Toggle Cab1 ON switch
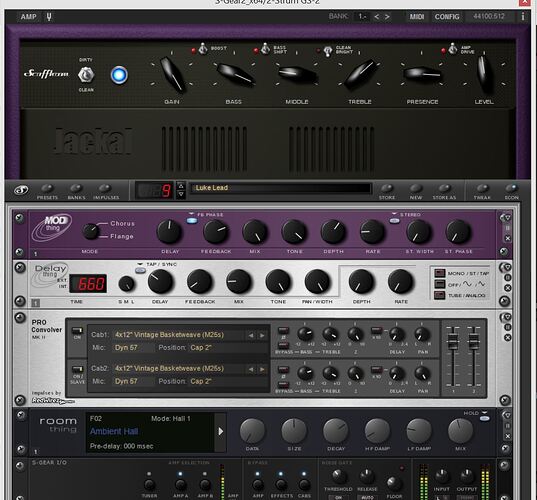Image resolution: width=537 pixels, height=500 pixels. [77, 331]
